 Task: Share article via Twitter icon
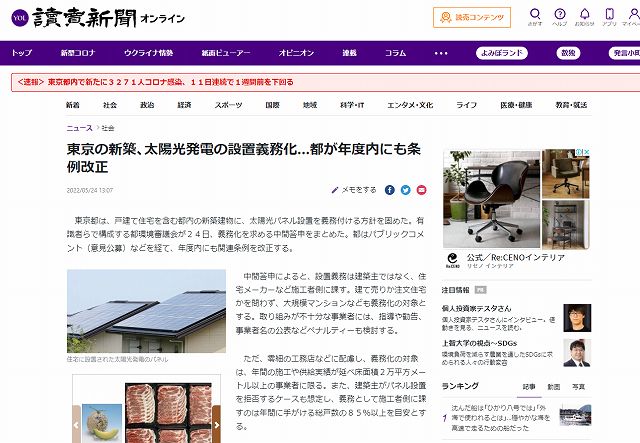click(405, 190)
